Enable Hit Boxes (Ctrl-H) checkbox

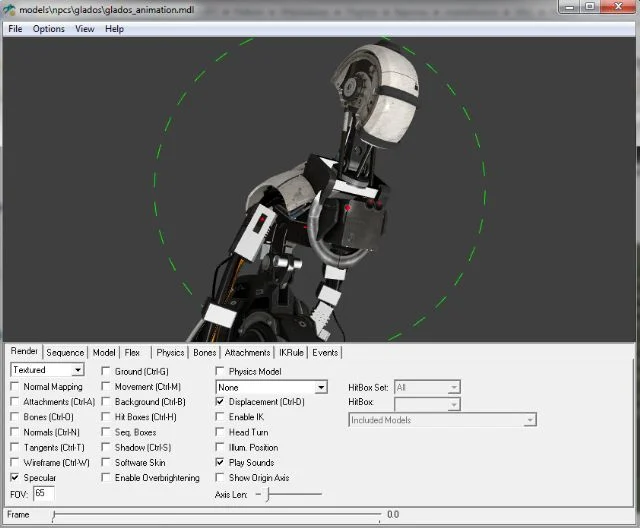click(x=106, y=417)
